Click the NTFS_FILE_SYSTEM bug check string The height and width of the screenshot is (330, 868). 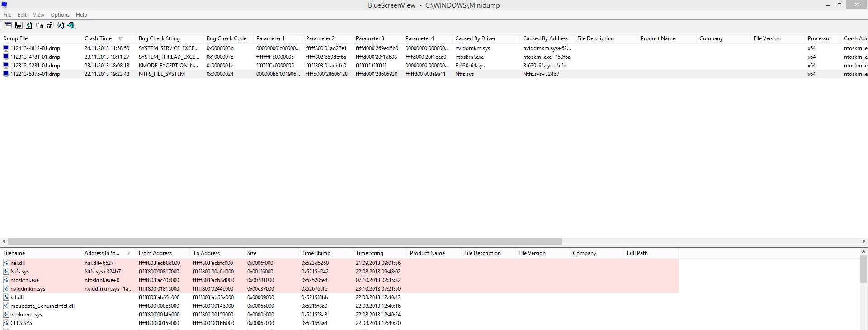point(162,74)
